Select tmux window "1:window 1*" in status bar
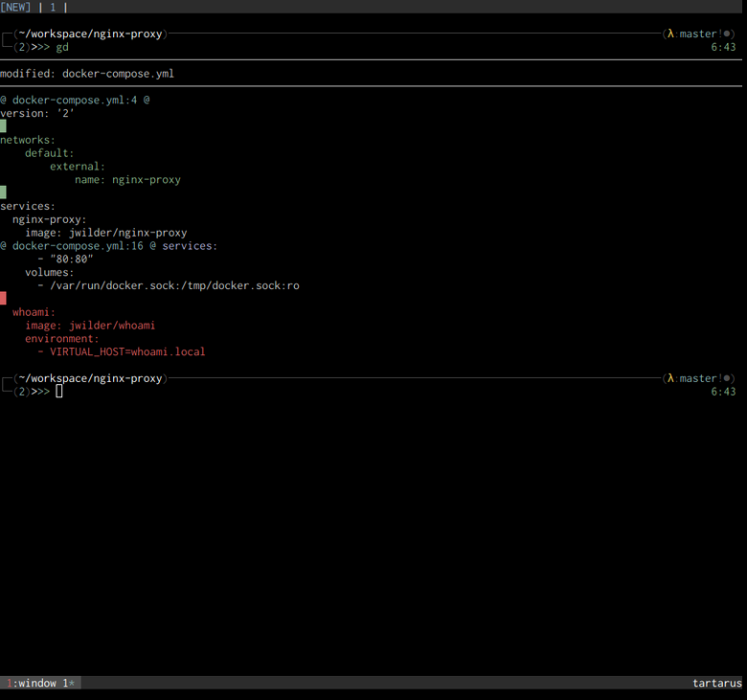The width and height of the screenshot is (747, 700). (41, 683)
